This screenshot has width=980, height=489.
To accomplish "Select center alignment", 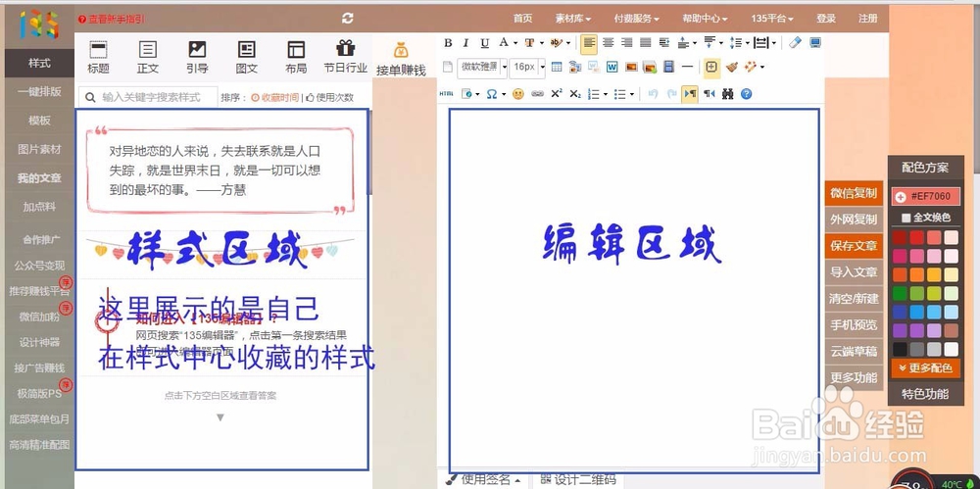I will pyautogui.click(x=608, y=43).
